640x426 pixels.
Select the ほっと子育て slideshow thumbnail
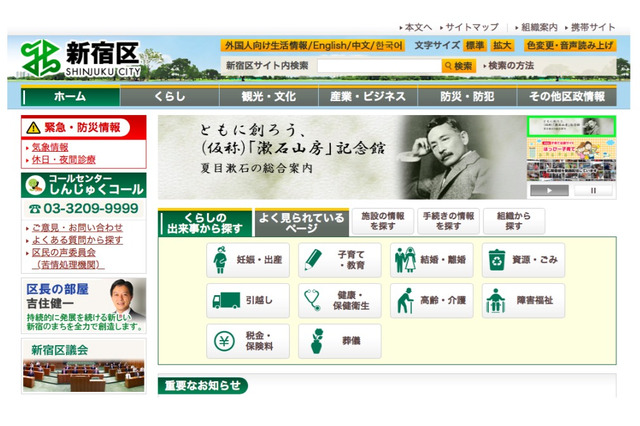click(571, 149)
